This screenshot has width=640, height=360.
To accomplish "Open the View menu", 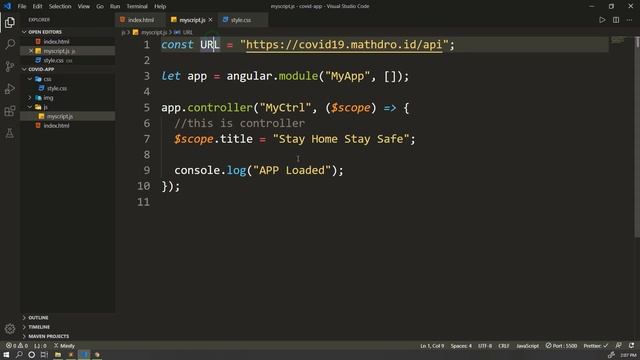I will pyautogui.click(x=84, y=6).
